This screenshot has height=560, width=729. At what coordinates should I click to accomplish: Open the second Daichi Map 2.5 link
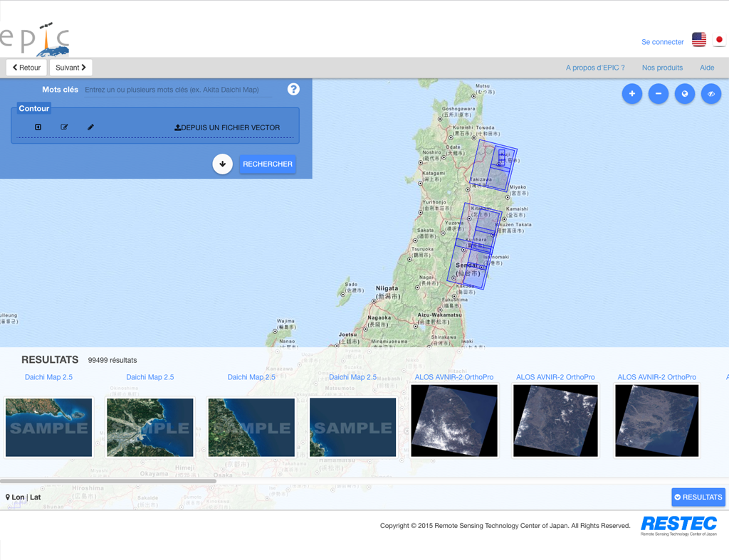(x=150, y=377)
